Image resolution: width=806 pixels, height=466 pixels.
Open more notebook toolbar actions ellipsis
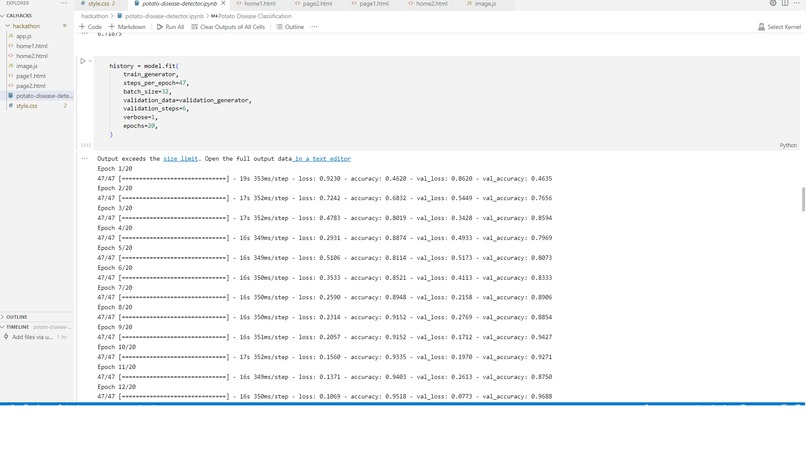click(x=315, y=27)
